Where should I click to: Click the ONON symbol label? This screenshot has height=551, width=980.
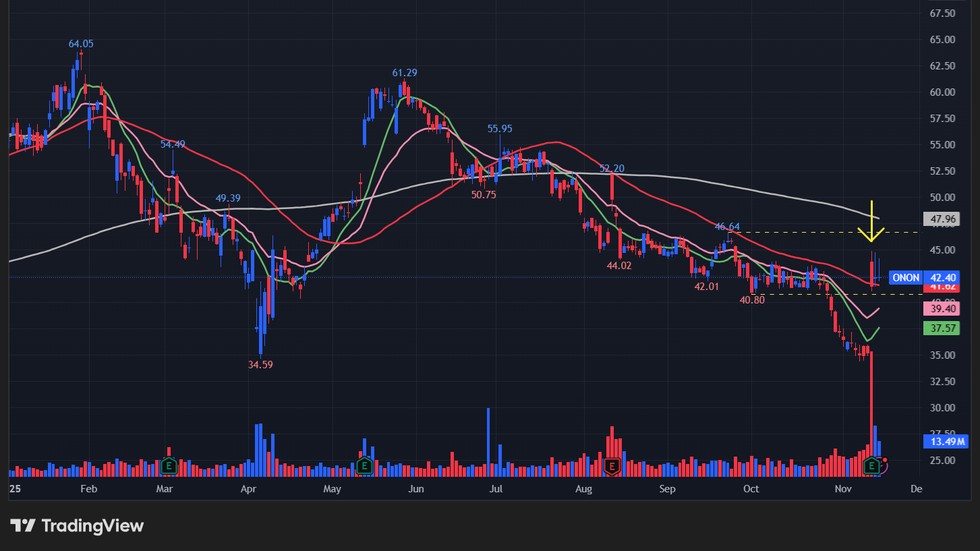(x=905, y=278)
